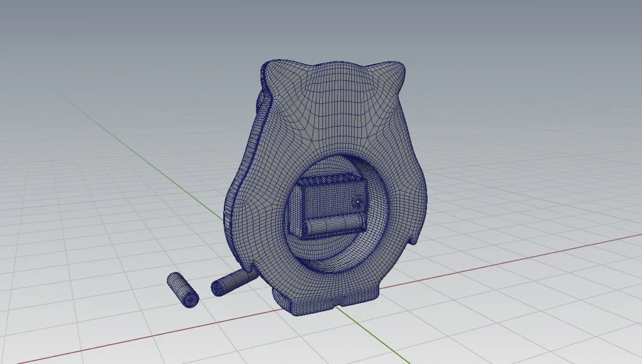Select the detached cylinder lying on the grid
This screenshot has height=364, width=642.
tap(183, 289)
